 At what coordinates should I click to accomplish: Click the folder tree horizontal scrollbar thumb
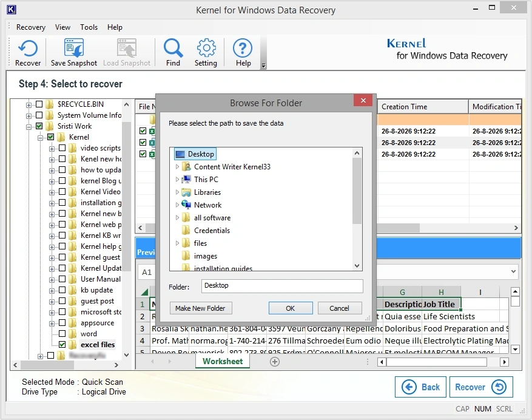(x=47, y=365)
